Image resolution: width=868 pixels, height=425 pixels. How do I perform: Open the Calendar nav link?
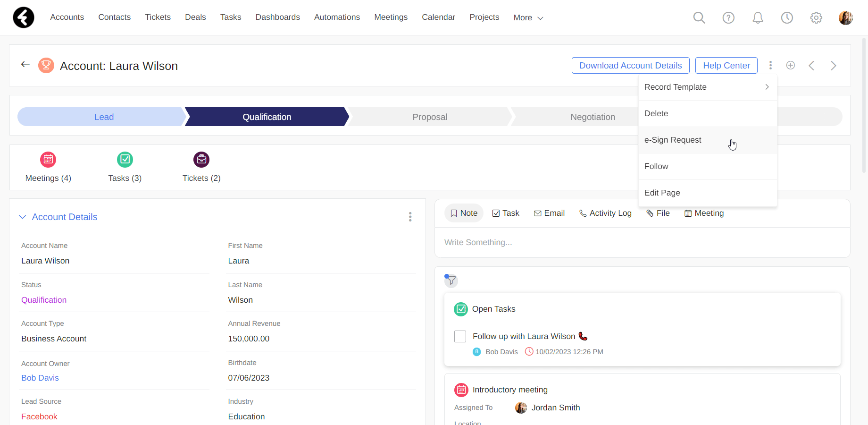pos(439,17)
